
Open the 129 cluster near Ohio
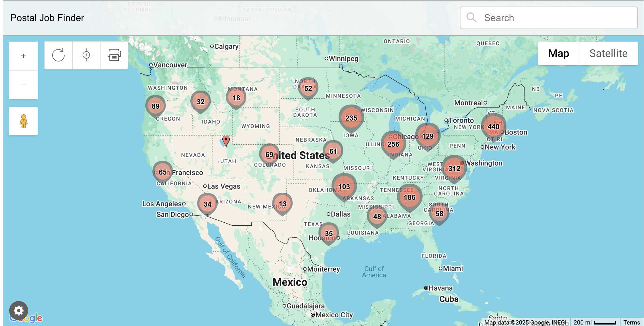point(428,136)
